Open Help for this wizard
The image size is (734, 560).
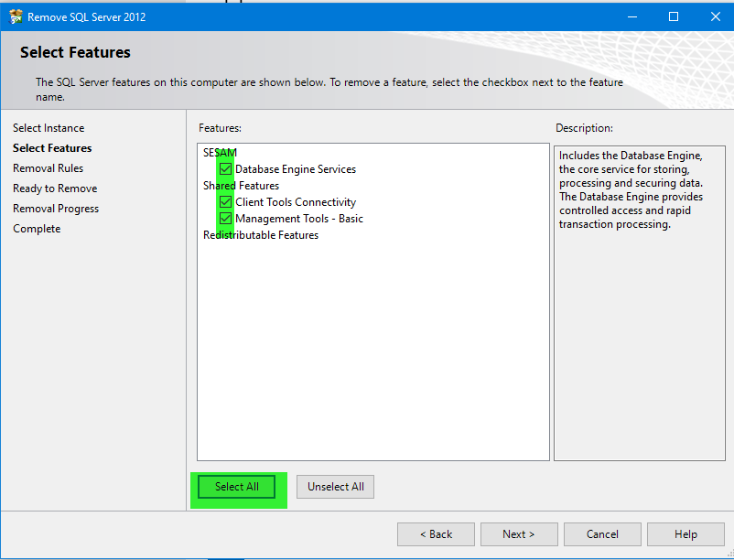pyautogui.click(x=685, y=534)
